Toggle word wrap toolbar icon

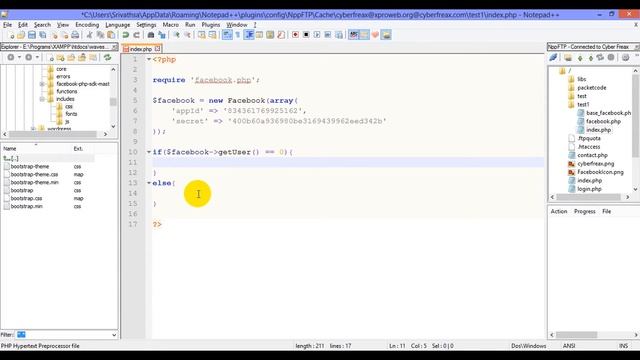[x=227, y=35]
